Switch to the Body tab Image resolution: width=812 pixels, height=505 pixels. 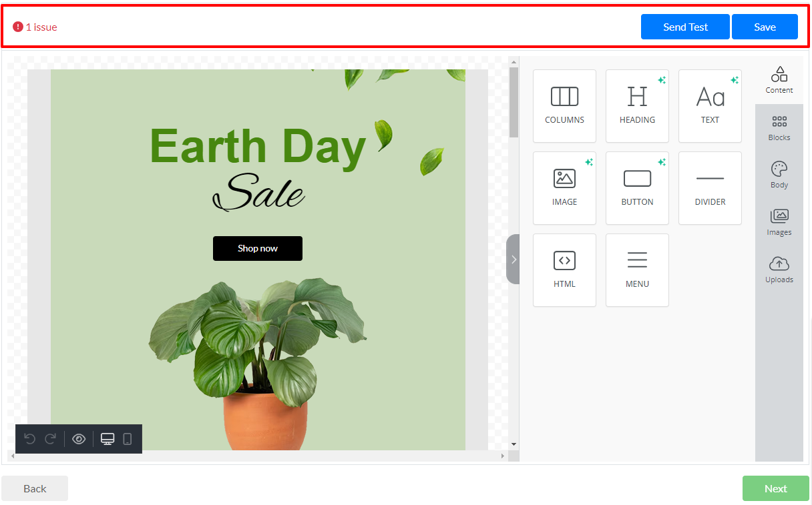(779, 175)
